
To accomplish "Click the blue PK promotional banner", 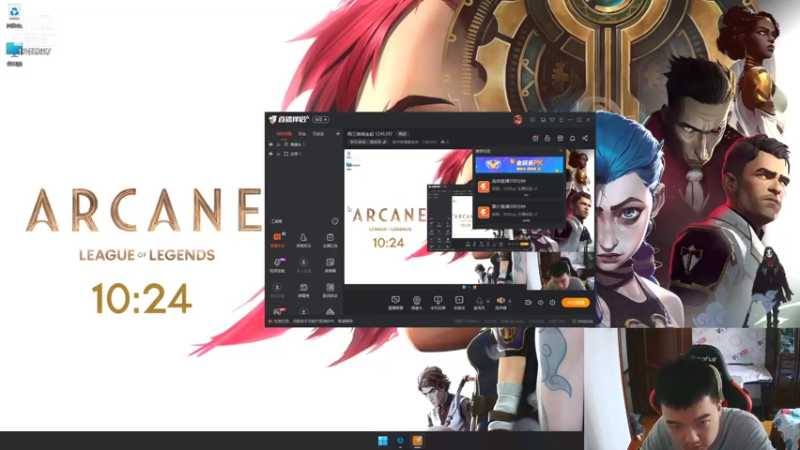I will (519, 164).
